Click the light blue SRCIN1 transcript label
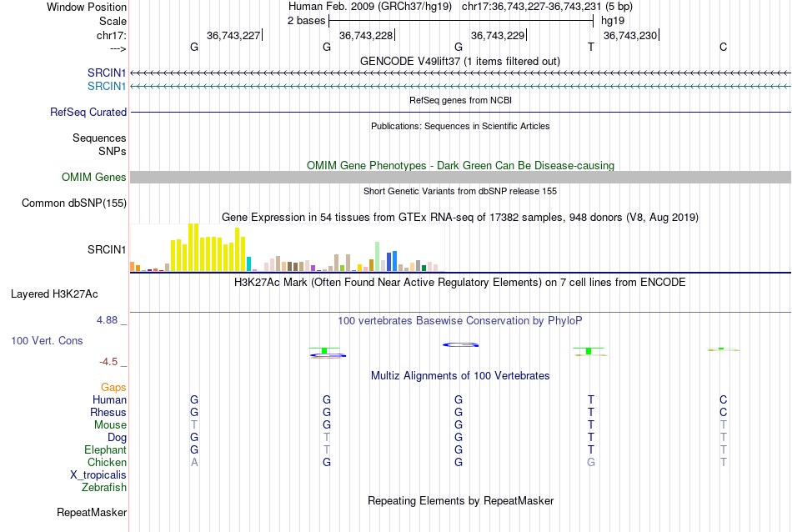The width and height of the screenshot is (792, 532). [107, 87]
